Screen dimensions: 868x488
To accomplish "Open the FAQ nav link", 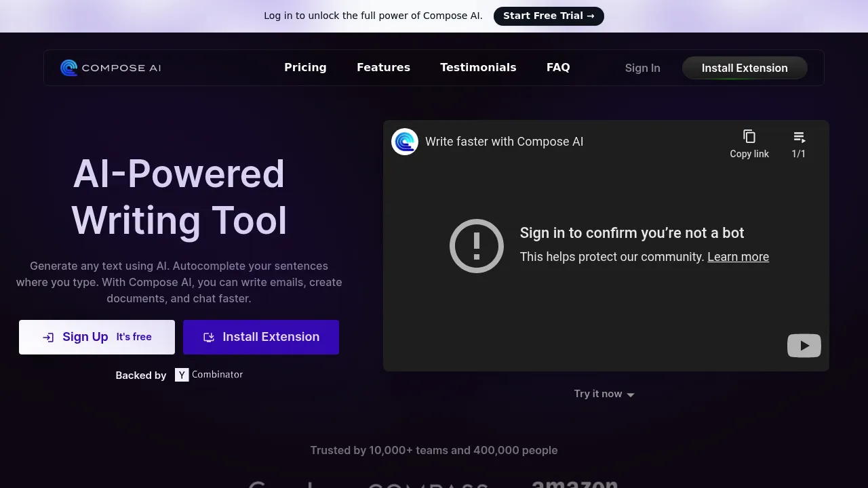I will (558, 68).
